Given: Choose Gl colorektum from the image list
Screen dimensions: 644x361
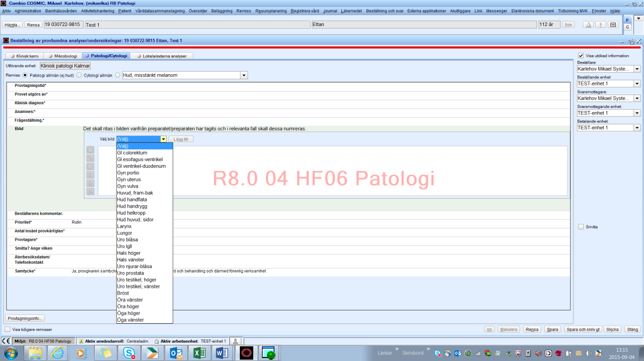Looking at the screenshot, I should 144,153.
